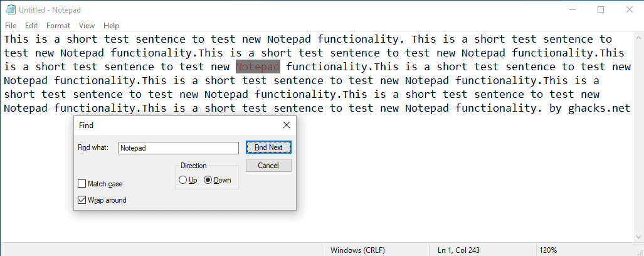Screen dimensions: 644x256
Task: Minimize the Notepad window
Action: pyautogui.click(x=573, y=9)
